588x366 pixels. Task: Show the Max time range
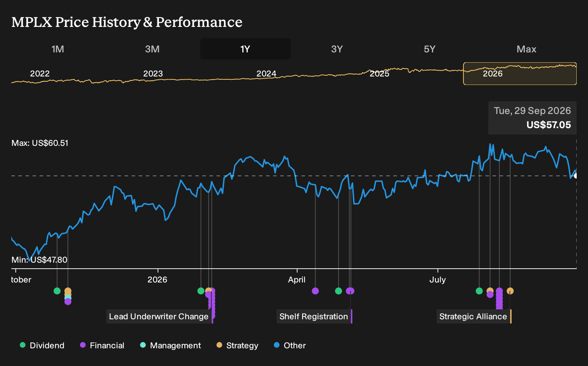tap(526, 49)
